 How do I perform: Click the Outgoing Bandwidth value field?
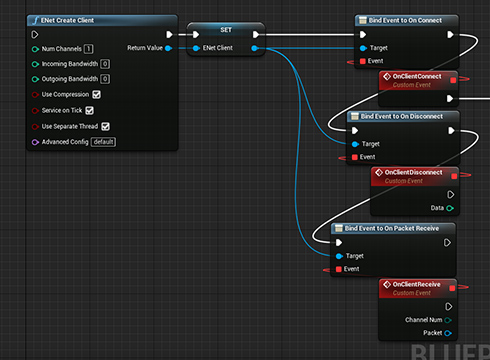tap(105, 79)
